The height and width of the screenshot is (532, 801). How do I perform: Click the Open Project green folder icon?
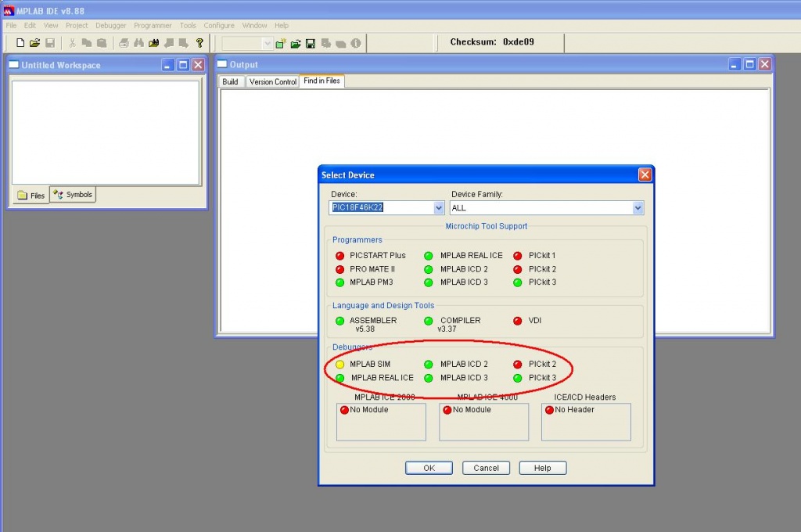pyautogui.click(x=295, y=44)
